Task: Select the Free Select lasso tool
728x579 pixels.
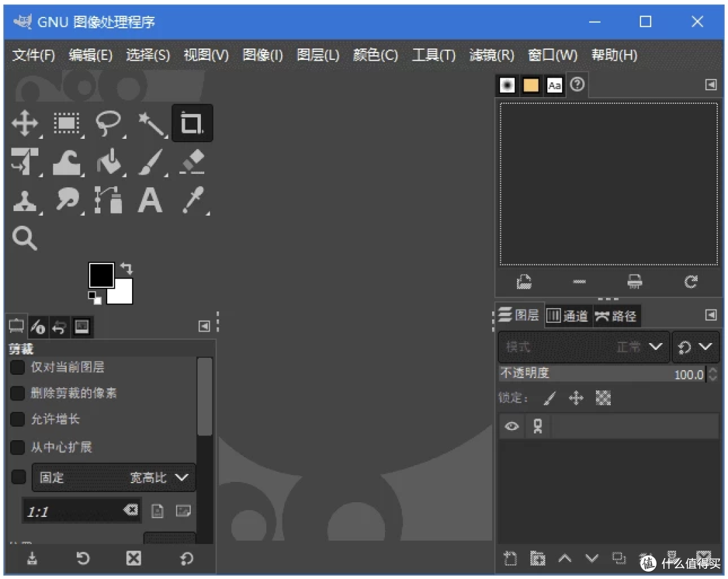Action: click(x=109, y=123)
